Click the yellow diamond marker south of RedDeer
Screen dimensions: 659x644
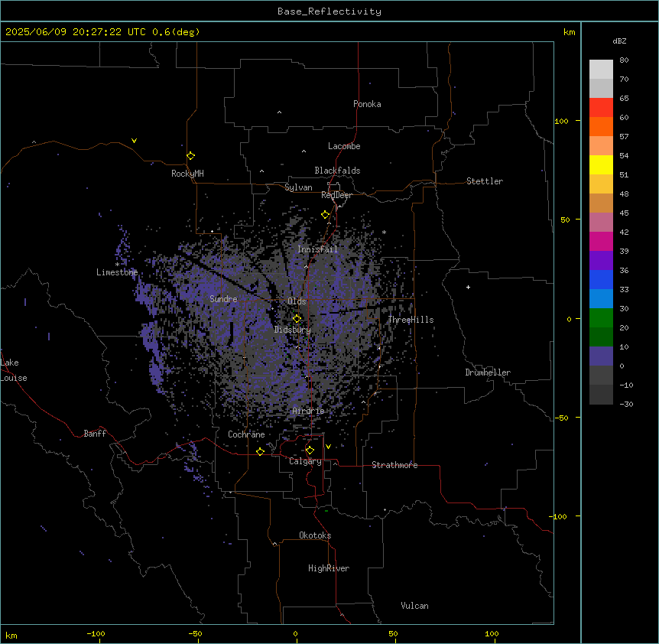pyautogui.click(x=326, y=215)
